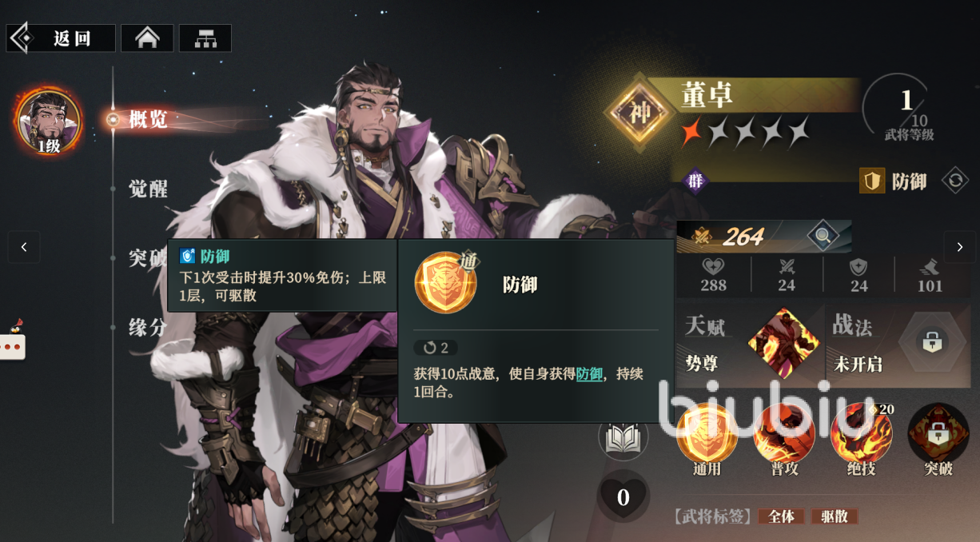Click the 返回 back button

(x=61, y=38)
